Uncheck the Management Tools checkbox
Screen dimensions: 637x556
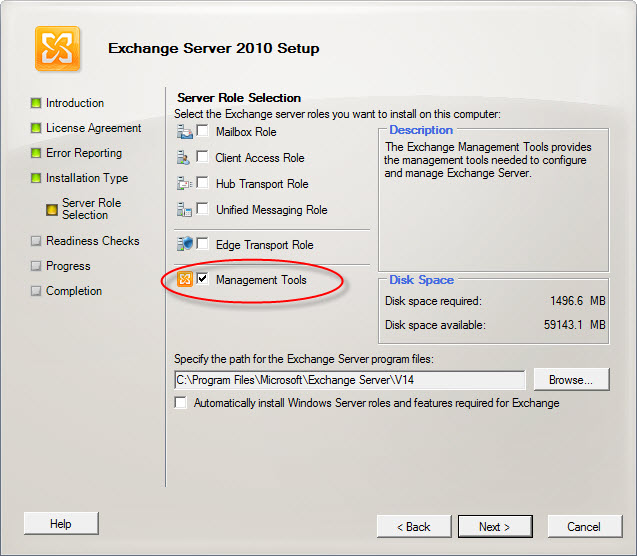click(202, 278)
